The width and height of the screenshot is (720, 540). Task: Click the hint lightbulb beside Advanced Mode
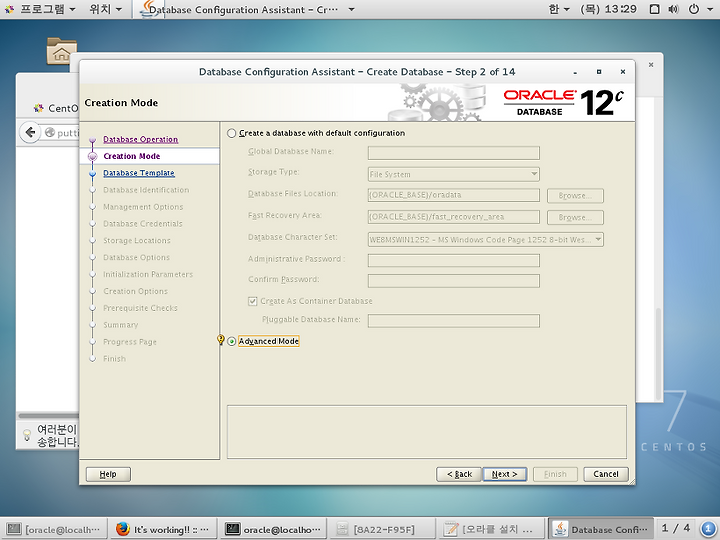click(220, 340)
